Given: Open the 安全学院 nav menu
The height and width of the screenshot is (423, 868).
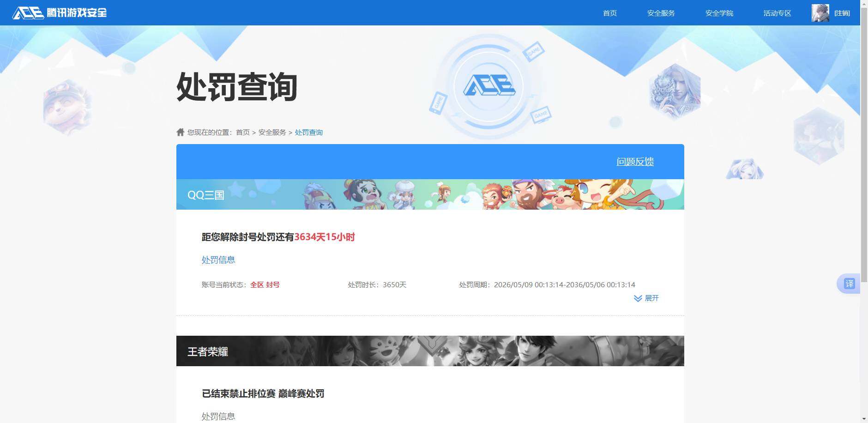Looking at the screenshot, I should click(x=719, y=13).
